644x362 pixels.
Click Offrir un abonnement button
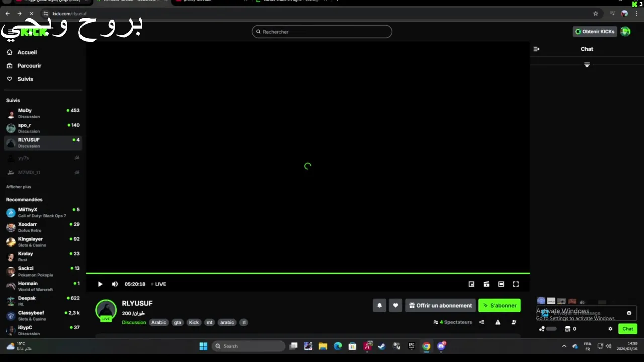click(x=441, y=305)
